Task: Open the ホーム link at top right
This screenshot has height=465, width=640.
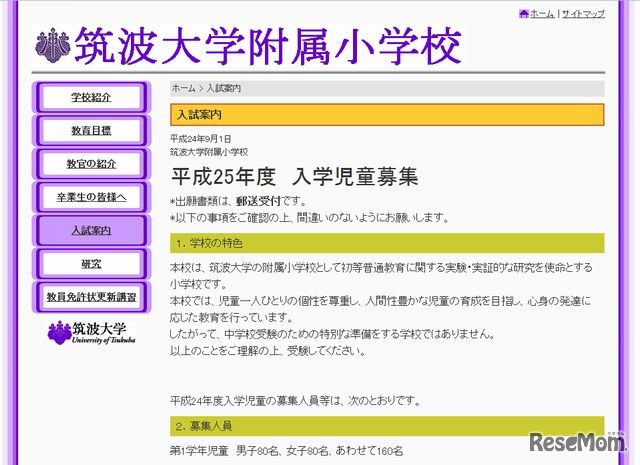Action: (541, 14)
